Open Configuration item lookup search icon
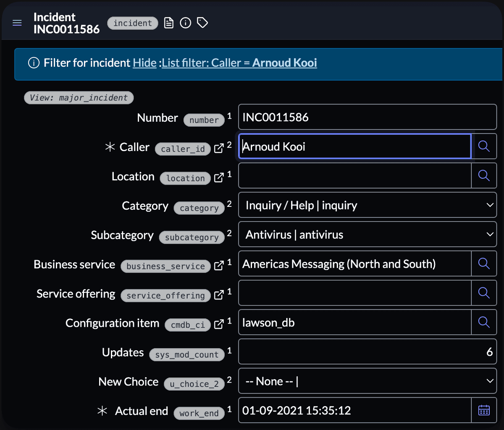 click(x=484, y=323)
